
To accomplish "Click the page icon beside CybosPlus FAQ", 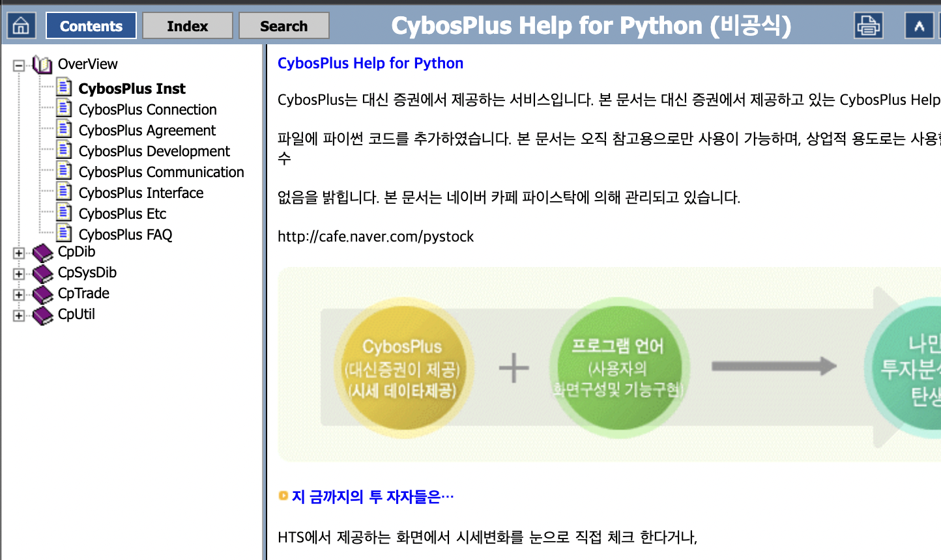I will (x=65, y=233).
